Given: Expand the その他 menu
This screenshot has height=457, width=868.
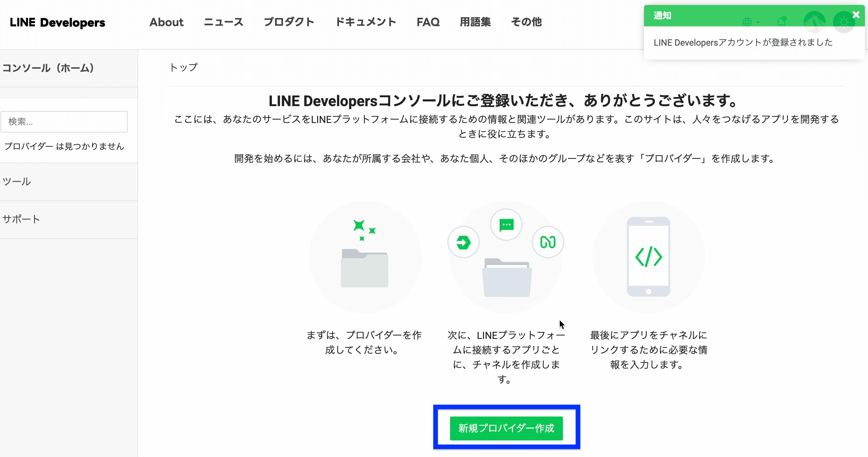Looking at the screenshot, I should [526, 22].
